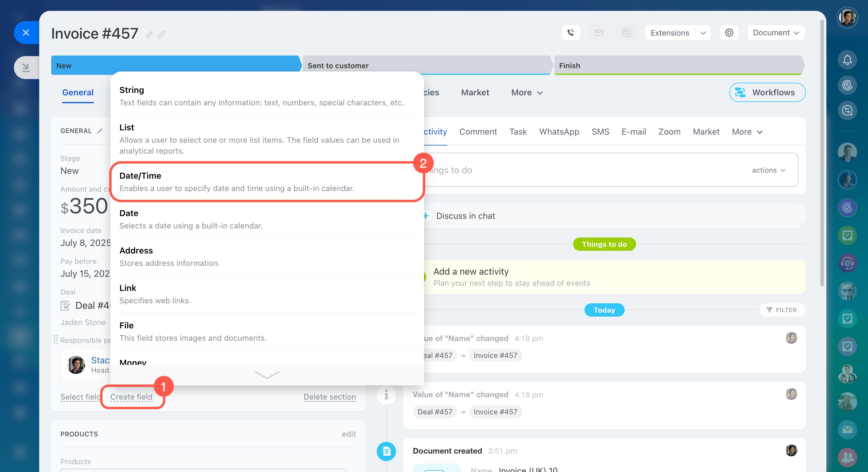The width and height of the screenshot is (868, 472).
Task: Click the phone call icon in header
Action: [x=571, y=33]
